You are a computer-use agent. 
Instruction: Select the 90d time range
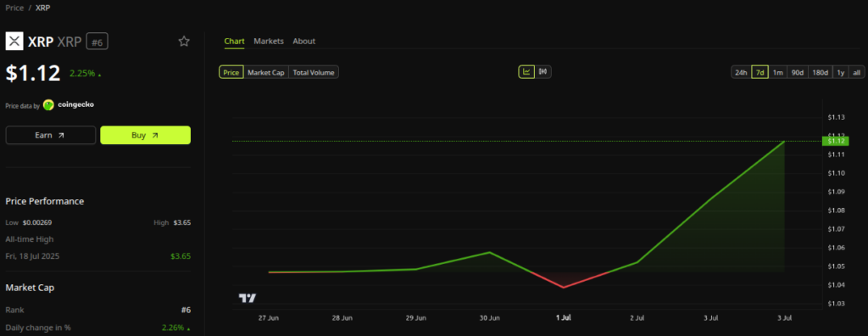click(x=797, y=72)
